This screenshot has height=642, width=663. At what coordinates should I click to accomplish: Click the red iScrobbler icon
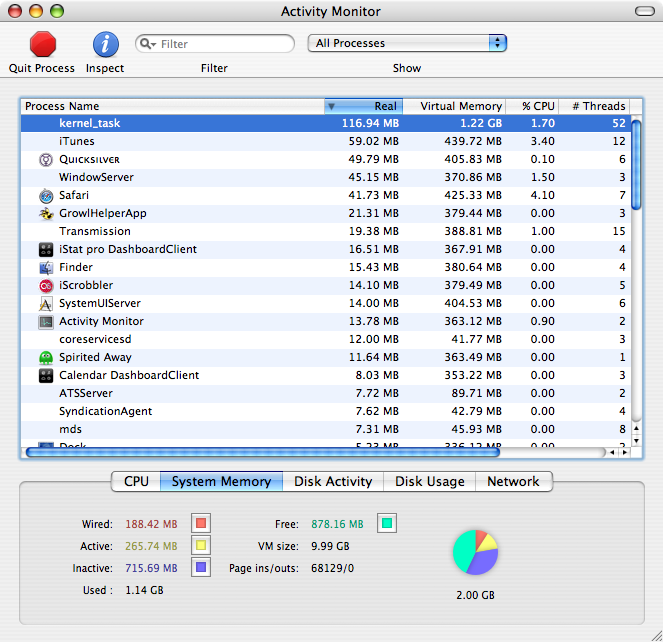tap(46, 286)
